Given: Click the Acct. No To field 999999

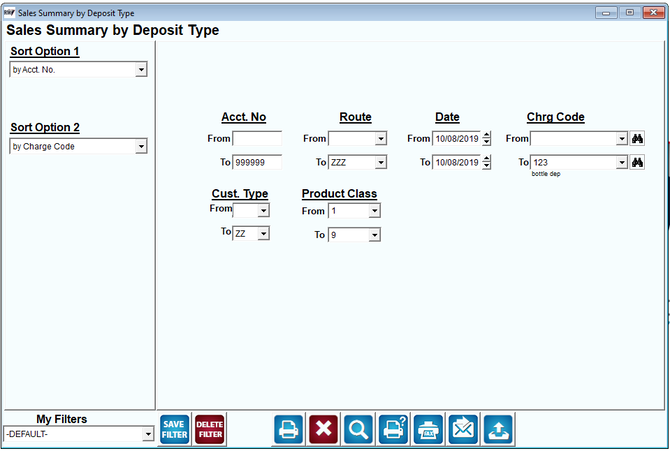Looking at the screenshot, I should [257, 162].
